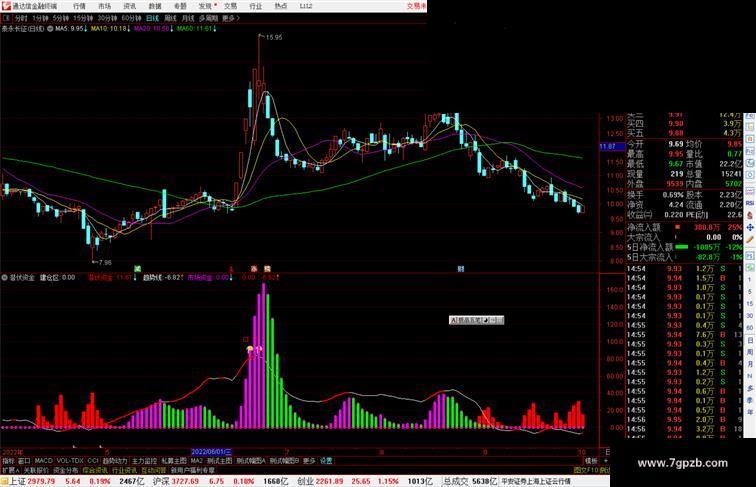This screenshot has width=756, height=487.
Task: Select the 5分钟 period
Action: coord(61,18)
